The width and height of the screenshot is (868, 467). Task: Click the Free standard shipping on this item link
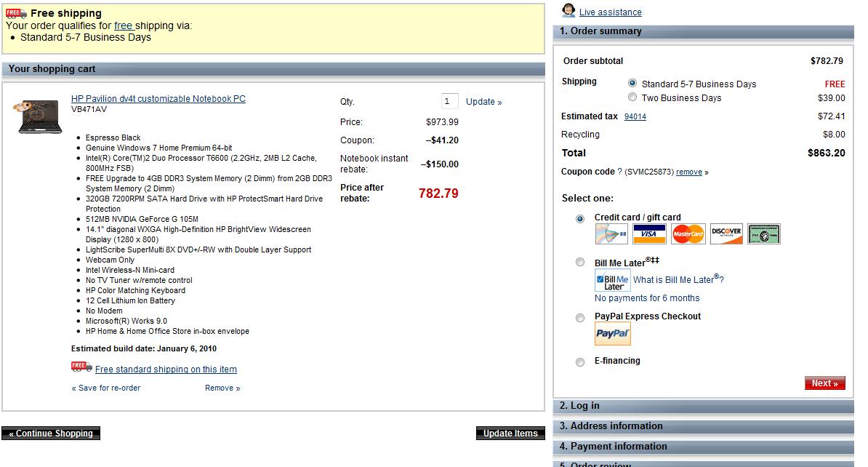pos(166,370)
